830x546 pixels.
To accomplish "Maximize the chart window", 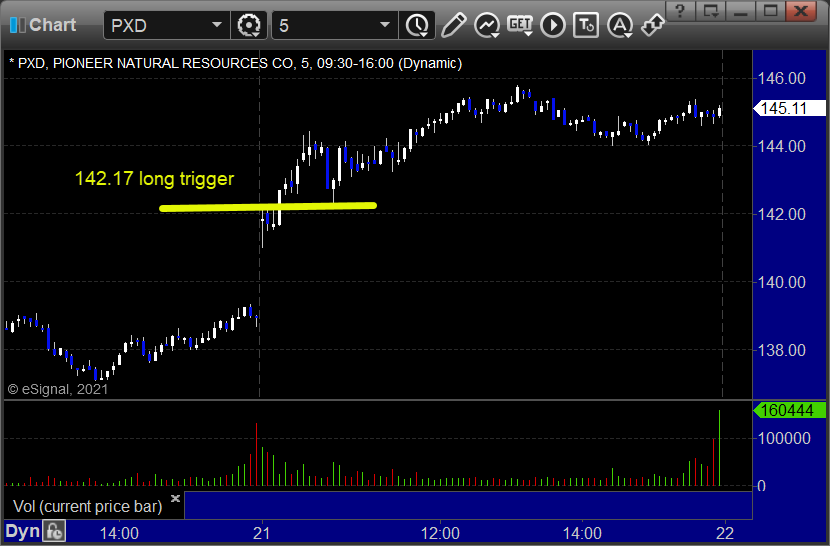I will click(770, 10).
